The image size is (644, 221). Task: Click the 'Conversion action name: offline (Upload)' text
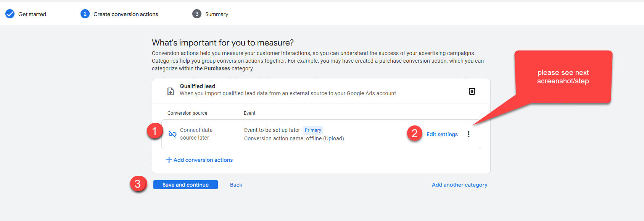(x=294, y=138)
